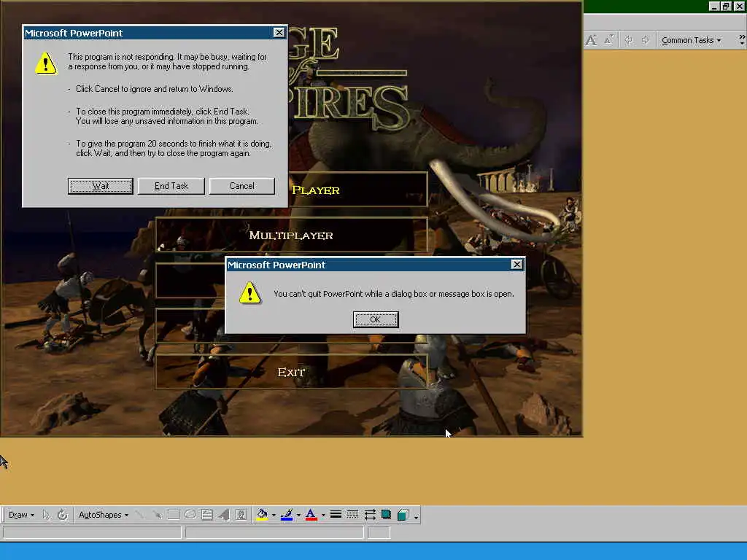Open the Line Style options

[336, 515]
